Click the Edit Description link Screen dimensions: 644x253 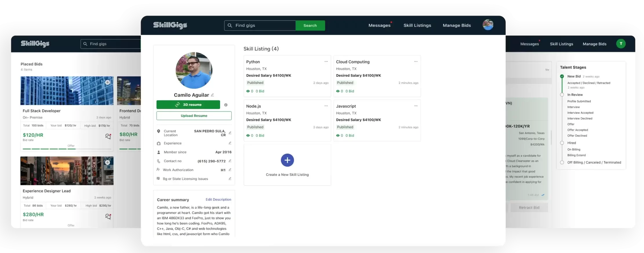218,199
